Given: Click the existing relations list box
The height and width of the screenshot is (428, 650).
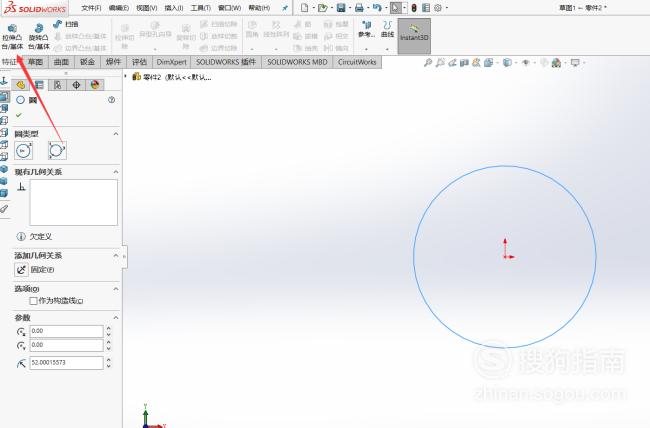Looking at the screenshot, I should pyautogui.click(x=74, y=202).
